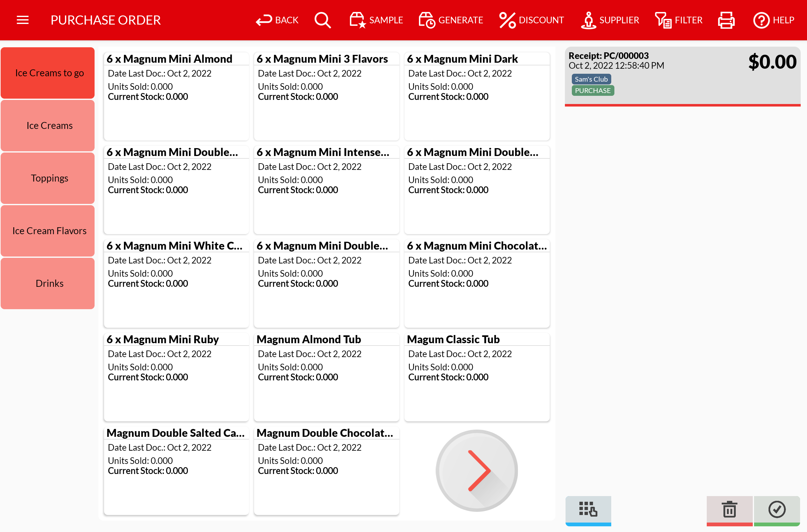807x532 pixels.
Task: Go Back using toolbar button
Action: pos(277,20)
